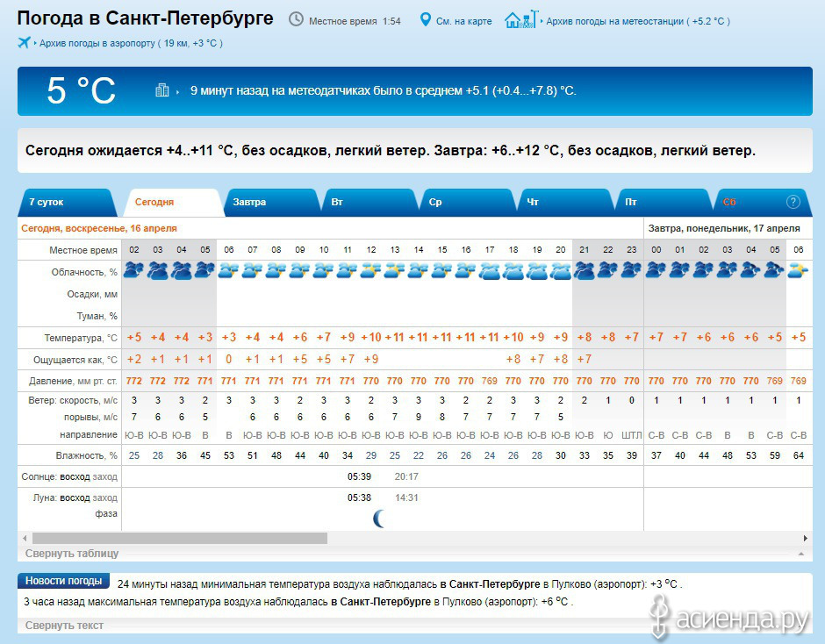Viewport: 825px width, 644px height.
Task: Click the в Санкт-Петербурге link in maximum temperature news
Action: pos(380,601)
